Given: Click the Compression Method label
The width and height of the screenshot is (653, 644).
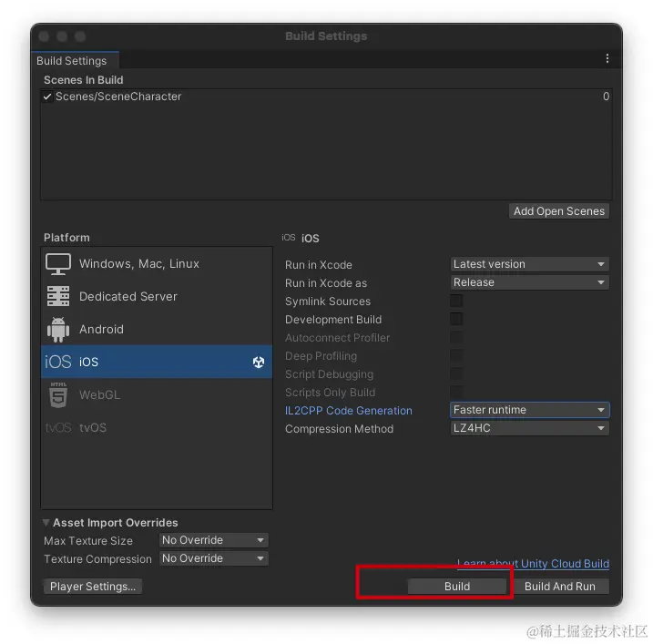Looking at the screenshot, I should pyautogui.click(x=339, y=429).
